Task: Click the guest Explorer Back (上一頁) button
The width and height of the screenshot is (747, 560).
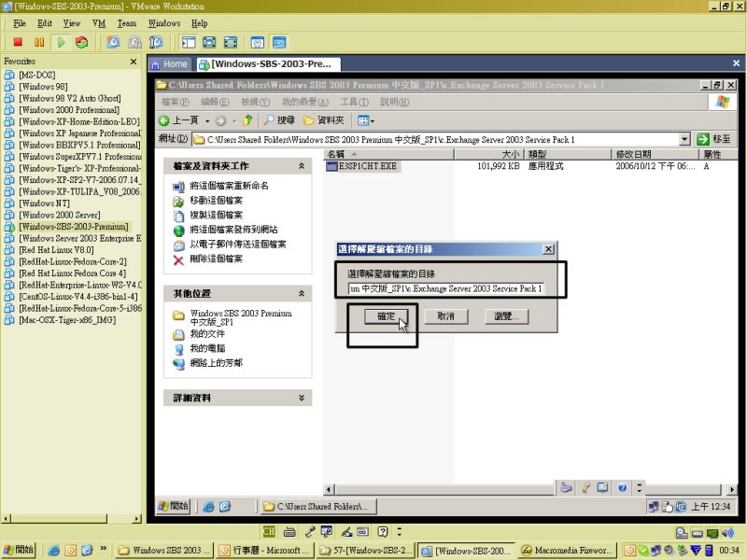Action: 178,120
